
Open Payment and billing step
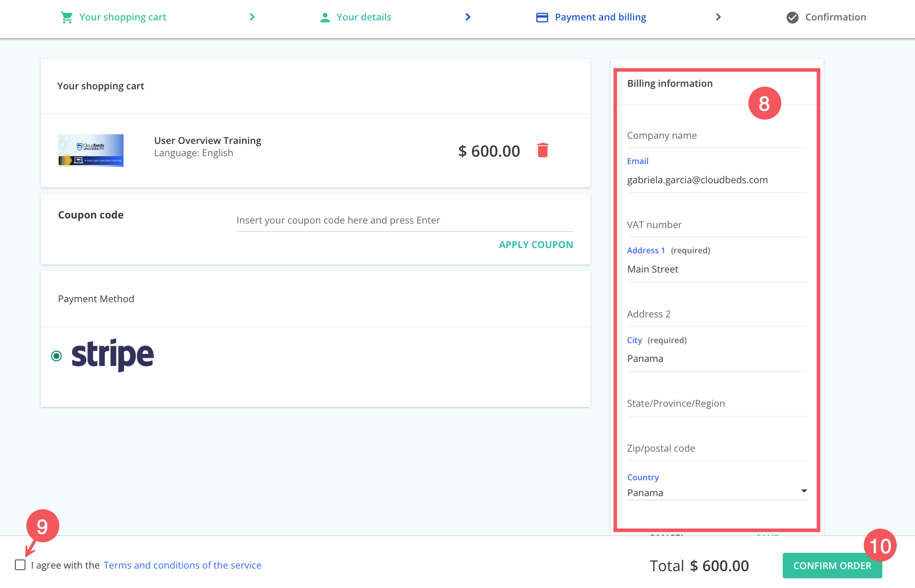tap(600, 17)
